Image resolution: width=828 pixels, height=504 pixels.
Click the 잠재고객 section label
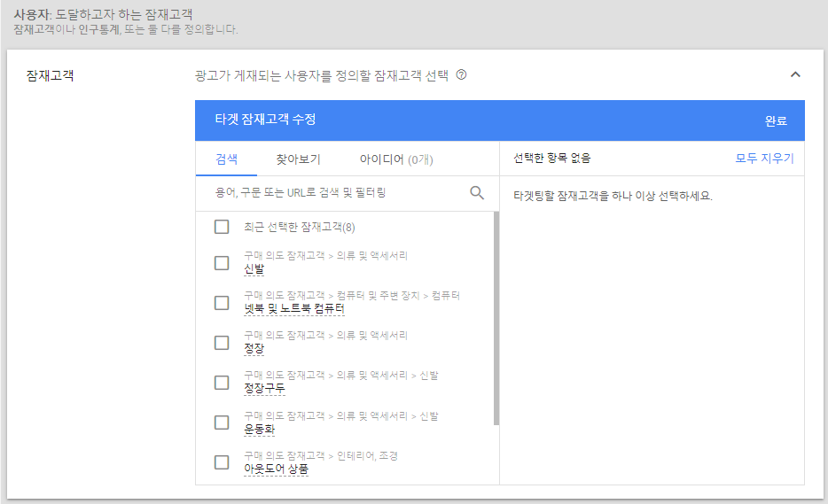tap(51, 75)
